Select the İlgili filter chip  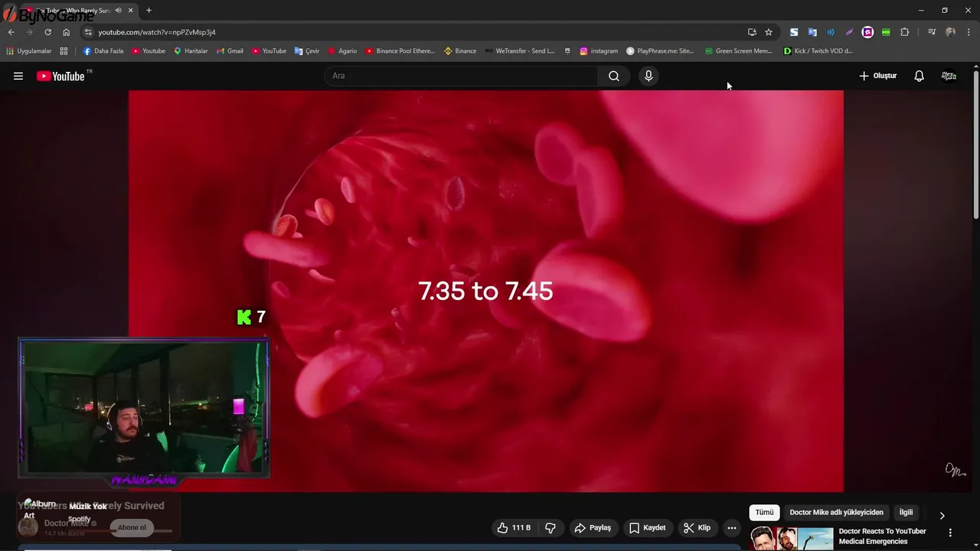coord(906,512)
